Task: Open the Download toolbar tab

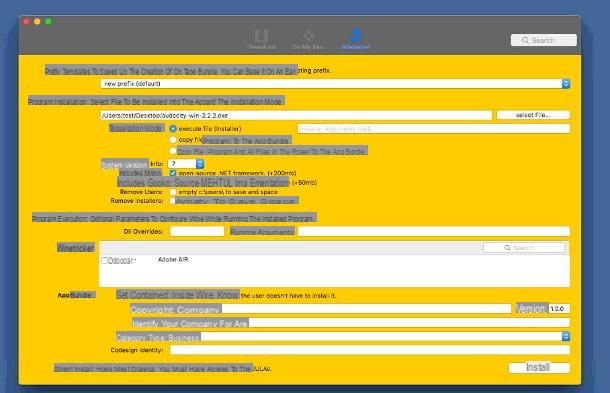Action: click(261, 39)
